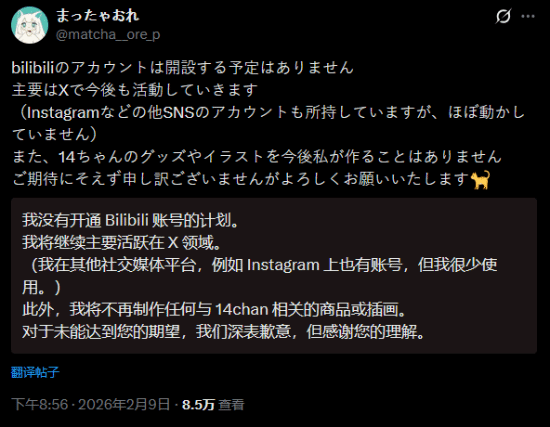550x427 pixels.
Task: Click the translated line 对于未能达到您的期望
Action: coord(224,332)
